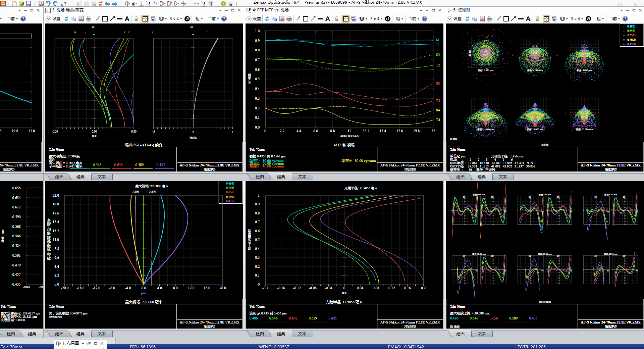Select pencil annotation tool in field curvature window
Screen dimensions: 644x349
click(98, 19)
